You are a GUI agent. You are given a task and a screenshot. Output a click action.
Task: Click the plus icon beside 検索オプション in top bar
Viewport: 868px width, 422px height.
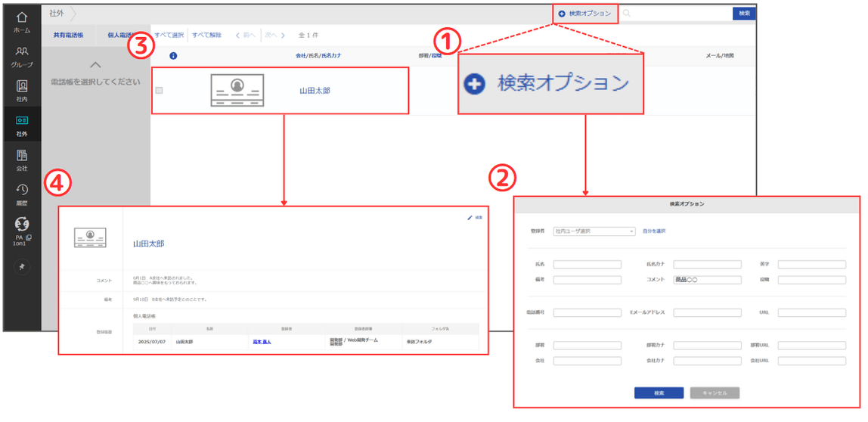562,14
